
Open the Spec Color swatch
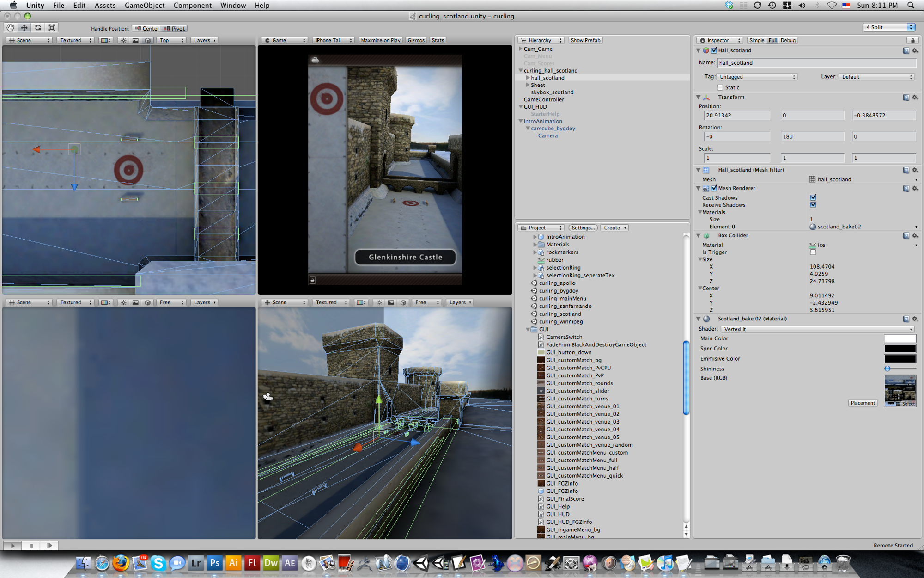point(900,349)
